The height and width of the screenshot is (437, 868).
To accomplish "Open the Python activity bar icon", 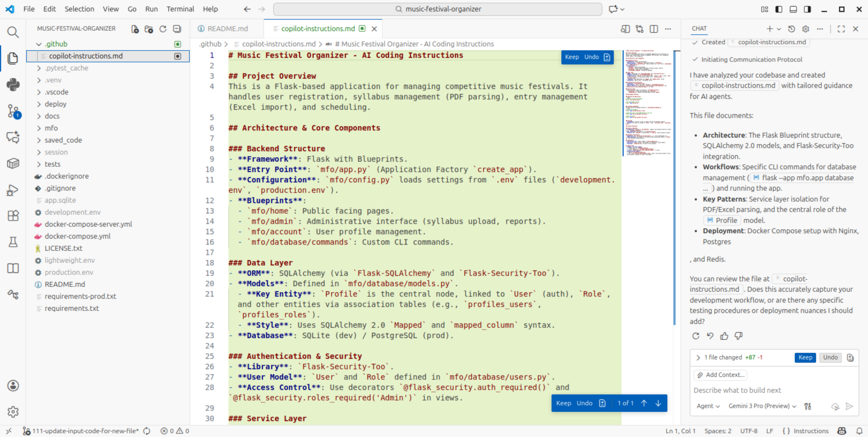I will click(x=13, y=85).
